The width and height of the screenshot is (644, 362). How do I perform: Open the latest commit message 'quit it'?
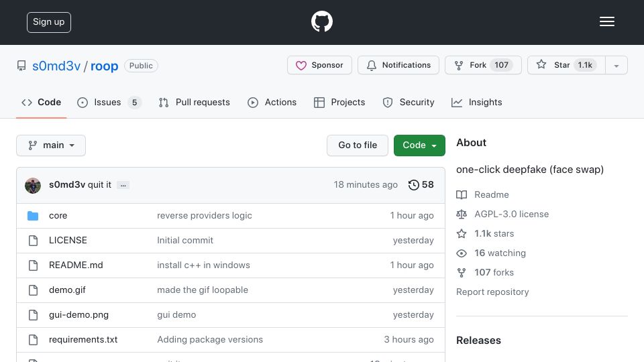coord(99,185)
